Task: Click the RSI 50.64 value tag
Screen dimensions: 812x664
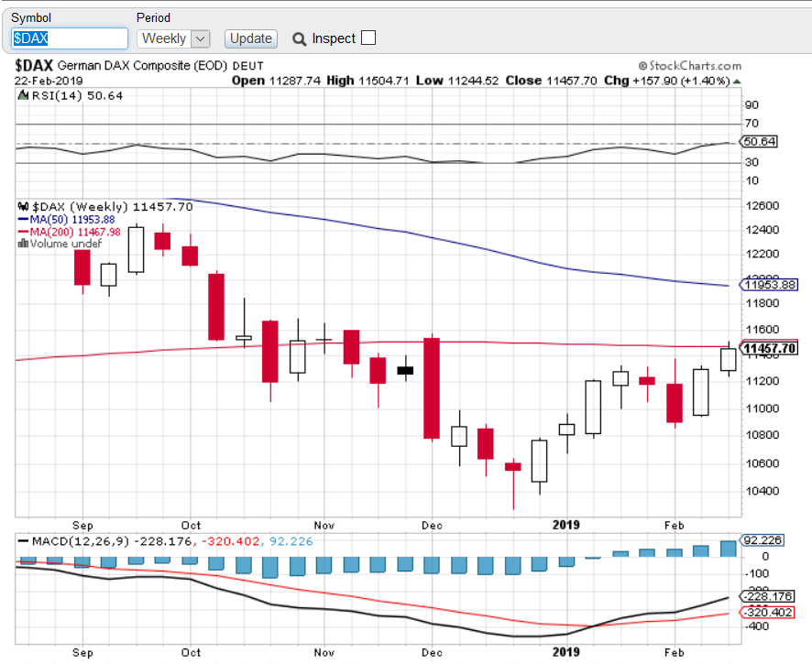Action: [x=759, y=142]
